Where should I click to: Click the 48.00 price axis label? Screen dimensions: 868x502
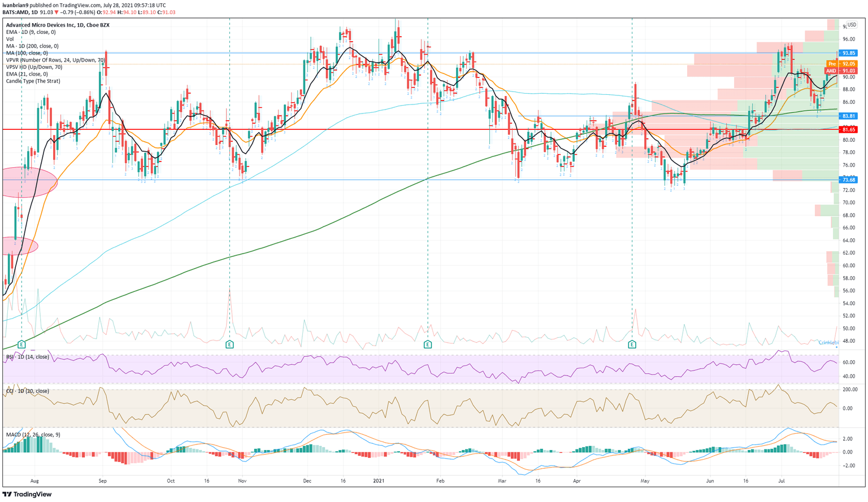click(x=849, y=341)
